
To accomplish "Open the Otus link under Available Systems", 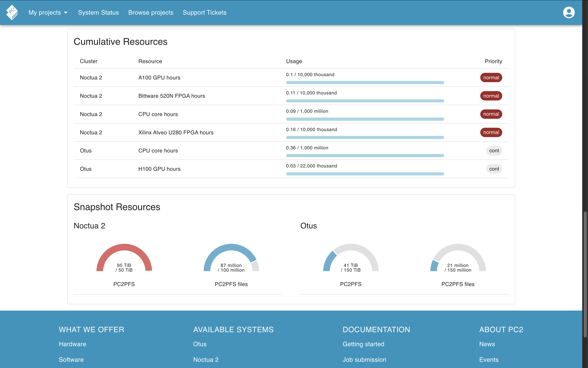I will tap(200, 344).
